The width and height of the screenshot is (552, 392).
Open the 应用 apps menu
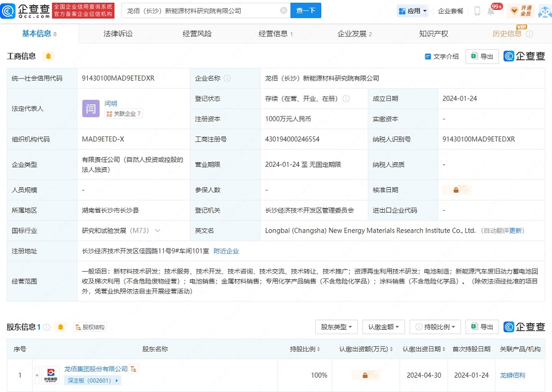pos(412,10)
